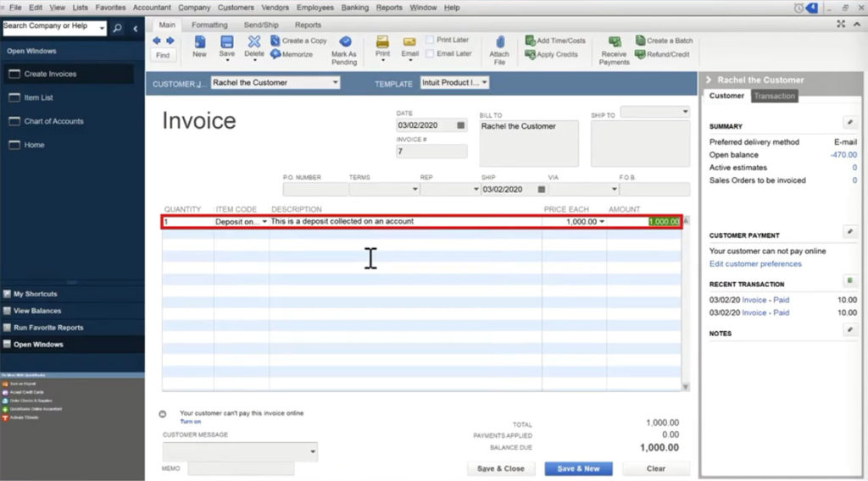Switch to the Formatting tab
This screenshot has height=481, width=868.
click(209, 25)
